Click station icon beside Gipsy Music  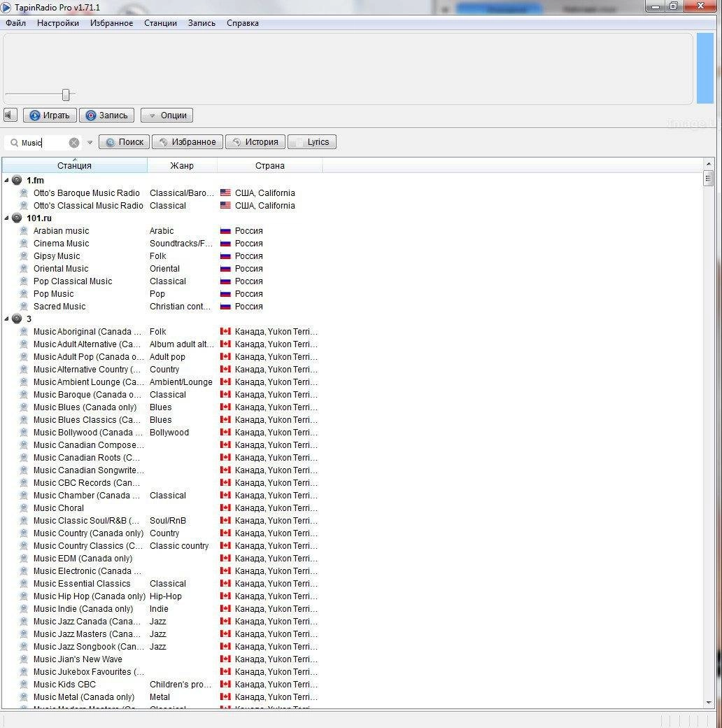point(24,255)
